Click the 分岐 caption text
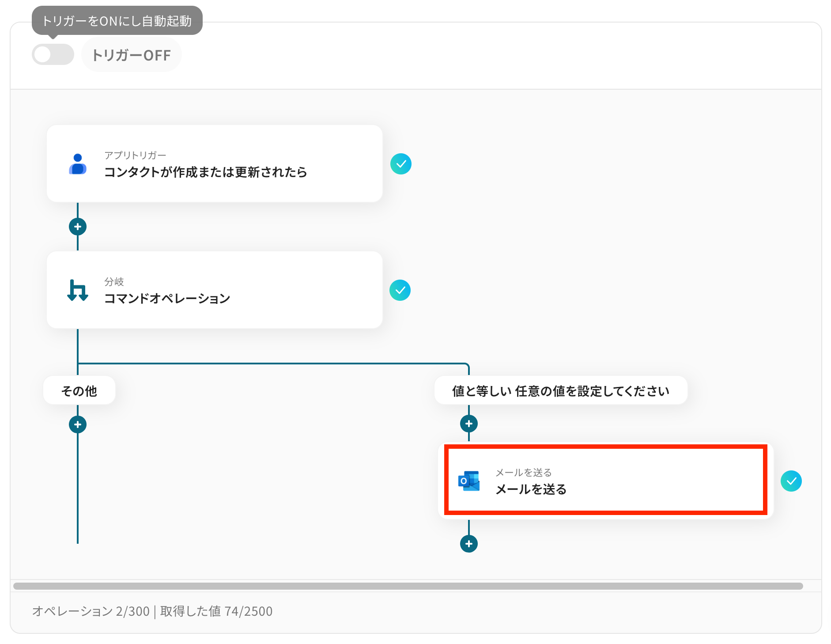Viewport: 831px width, 644px height. (114, 282)
